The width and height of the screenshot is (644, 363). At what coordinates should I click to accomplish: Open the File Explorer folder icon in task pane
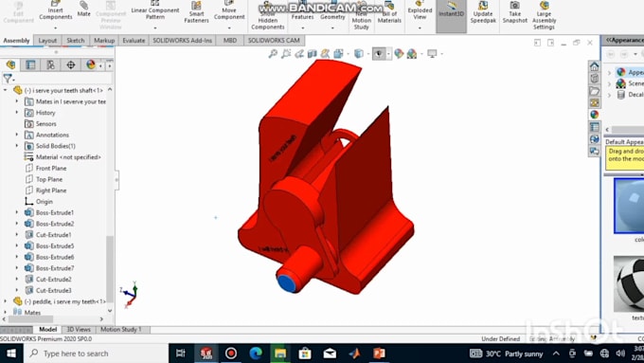(x=595, y=90)
